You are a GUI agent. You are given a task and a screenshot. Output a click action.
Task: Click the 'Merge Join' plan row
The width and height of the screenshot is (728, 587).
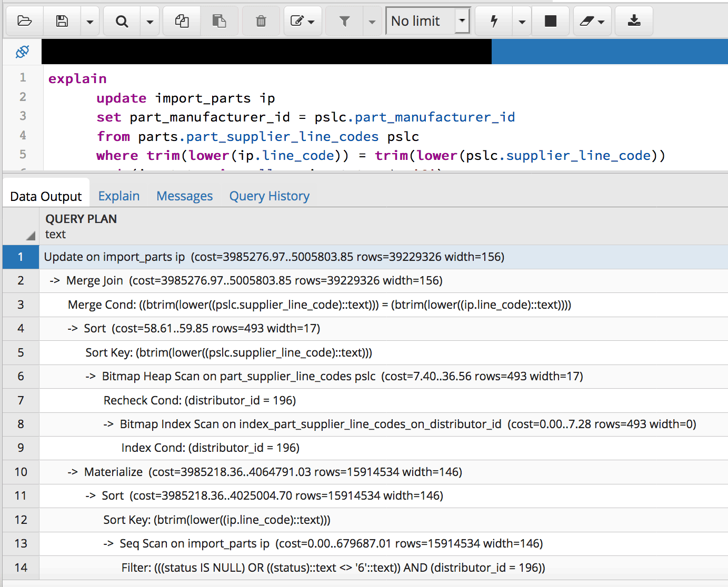click(384, 281)
